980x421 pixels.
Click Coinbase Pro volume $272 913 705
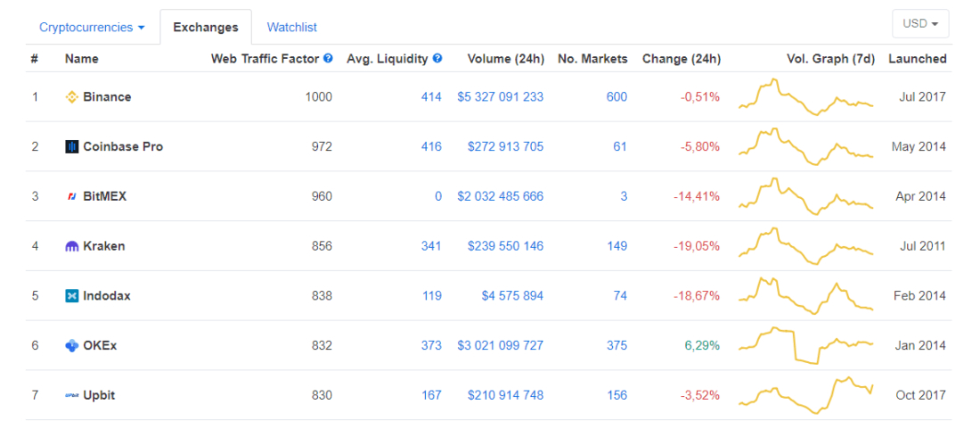(506, 146)
